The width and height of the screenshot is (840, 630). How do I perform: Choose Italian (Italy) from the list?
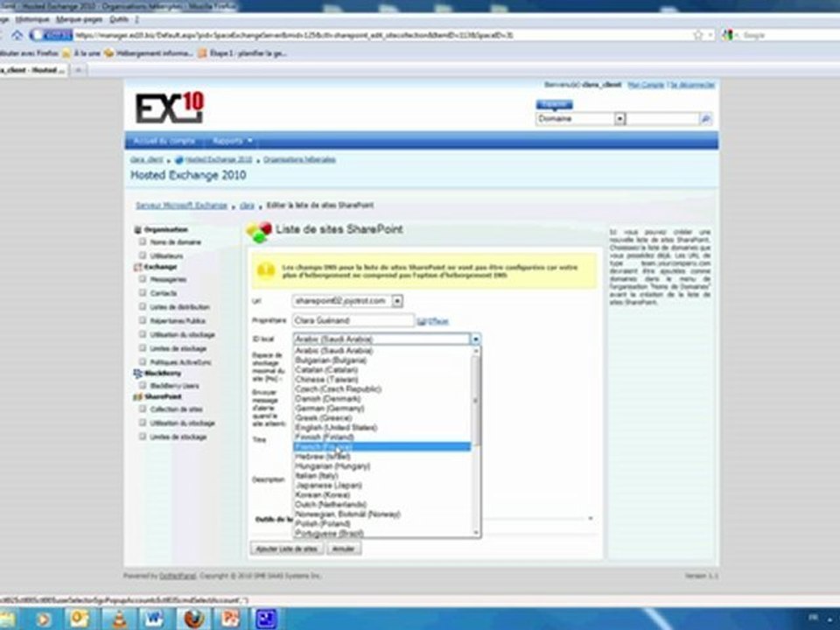382,476
